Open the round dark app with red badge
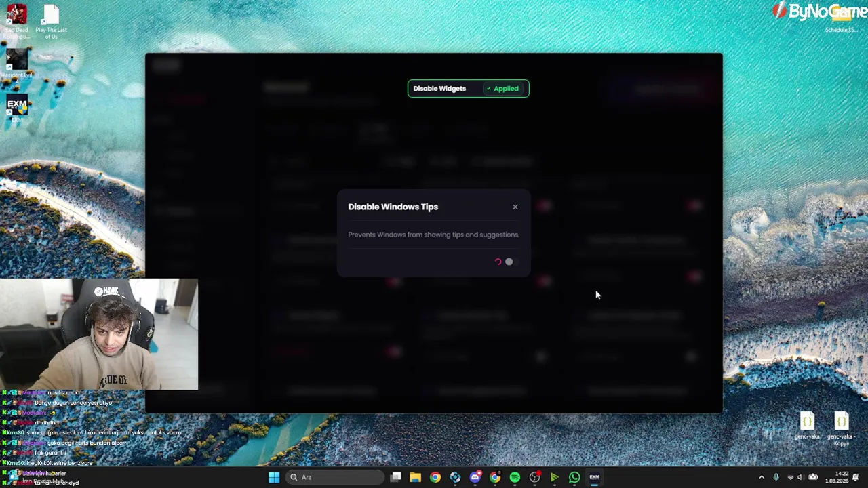The height and width of the screenshot is (488, 868). 535,477
